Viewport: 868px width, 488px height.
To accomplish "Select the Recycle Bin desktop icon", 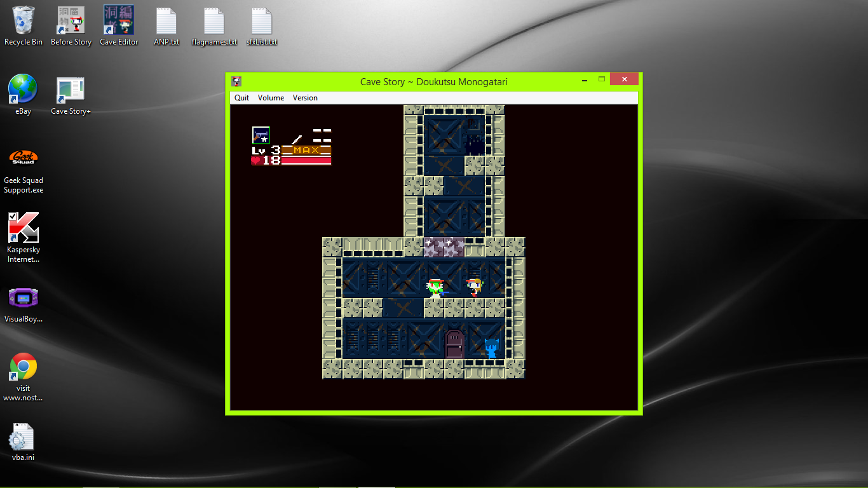I will 24,26.
